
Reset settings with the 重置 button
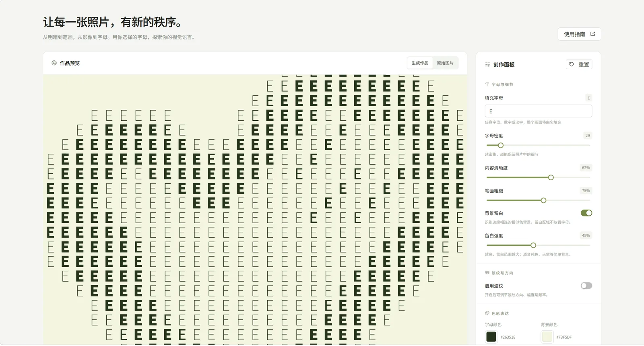[x=579, y=64]
